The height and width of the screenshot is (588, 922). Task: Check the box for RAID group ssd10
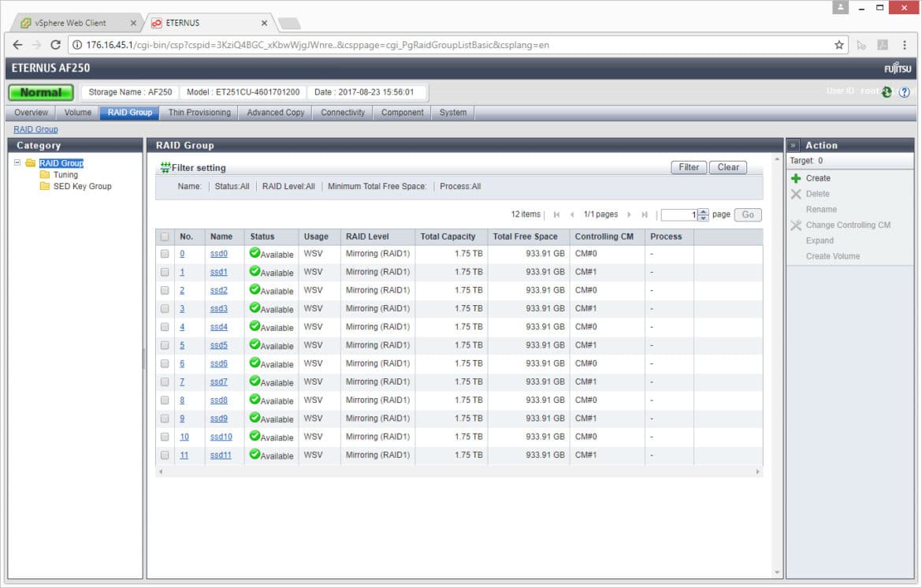[165, 437]
